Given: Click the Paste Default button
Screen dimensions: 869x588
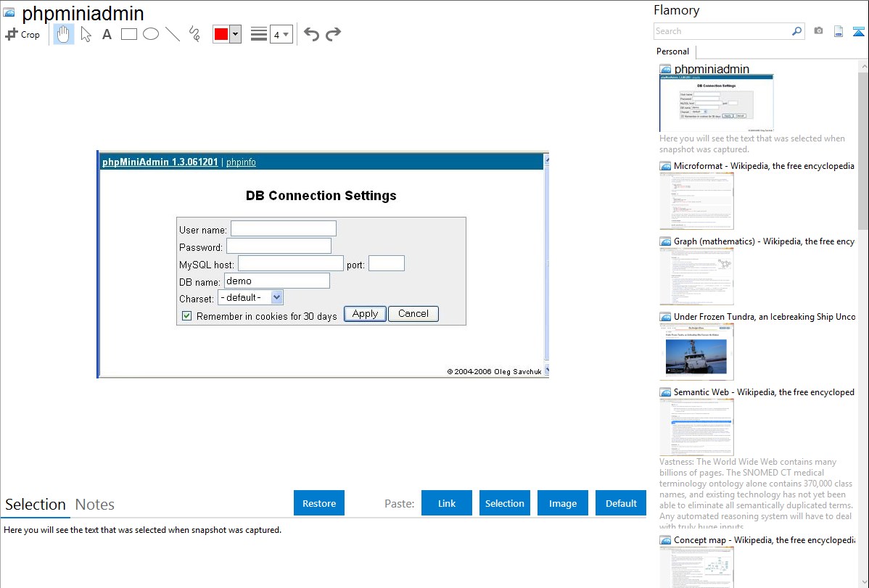Looking at the screenshot, I should click(x=621, y=503).
